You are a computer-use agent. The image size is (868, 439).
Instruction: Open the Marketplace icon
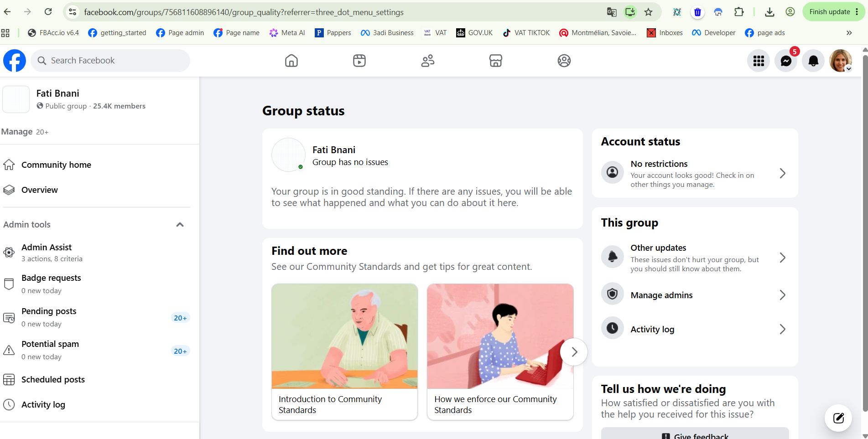(496, 61)
